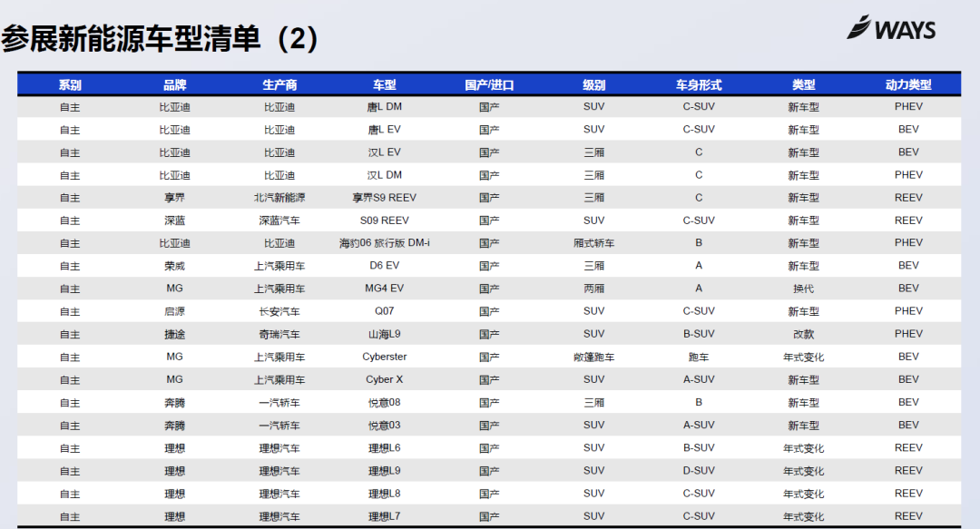The height and width of the screenshot is (529, 980).
Task: Click REEV in the 理想L7 row
Action: [x=908, y=516]
